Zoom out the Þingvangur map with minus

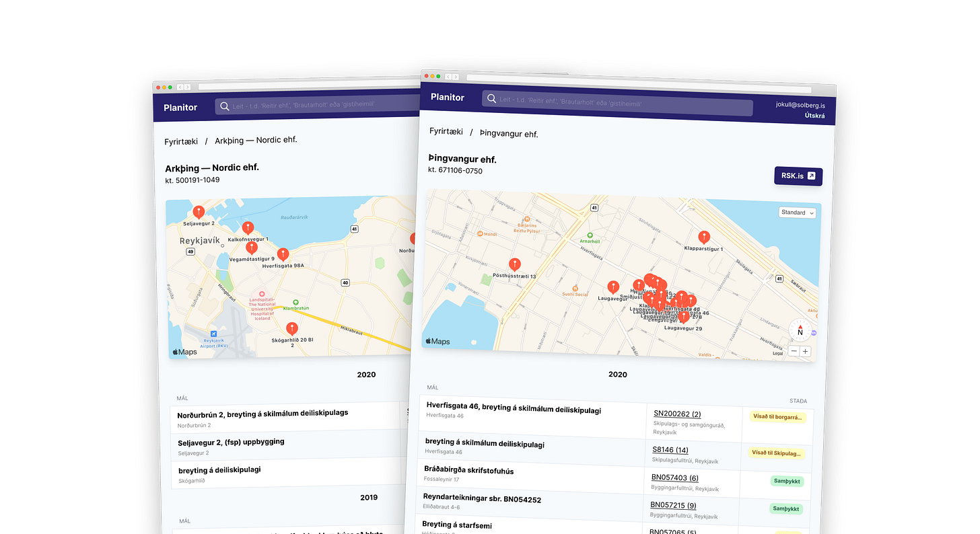tap(794, 351)
